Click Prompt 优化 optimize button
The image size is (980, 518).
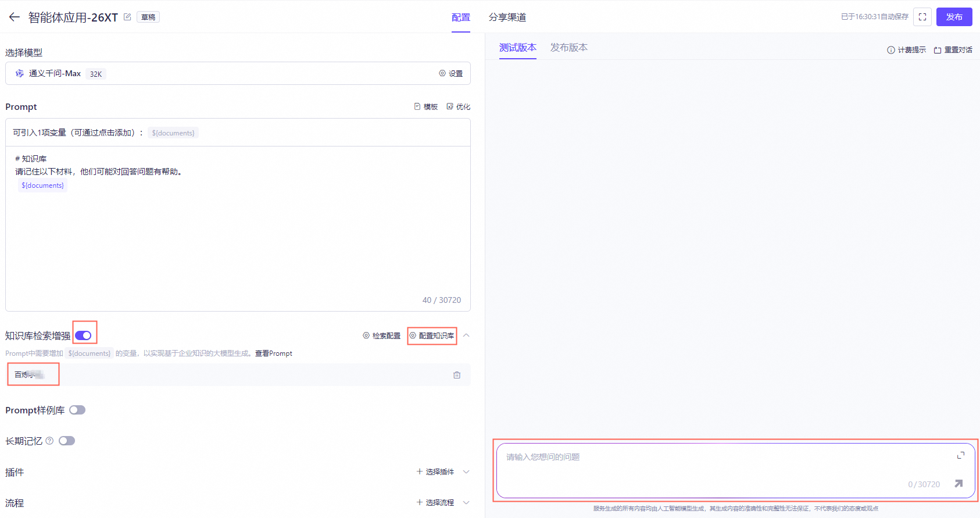(x=459, y=106)
